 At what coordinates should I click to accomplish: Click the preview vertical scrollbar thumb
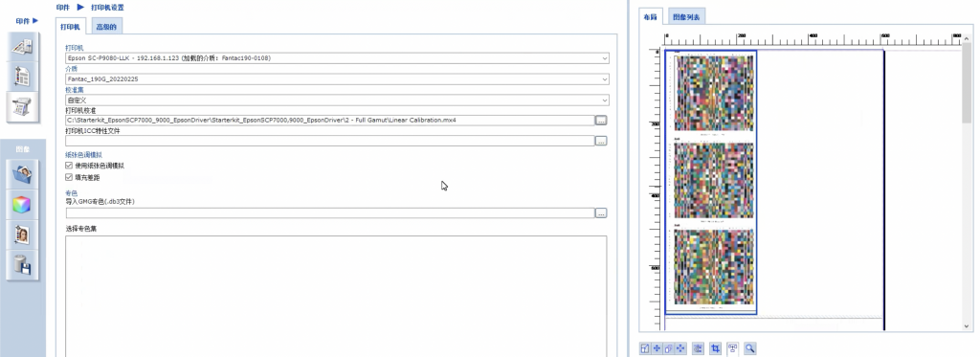click(967, 82)
